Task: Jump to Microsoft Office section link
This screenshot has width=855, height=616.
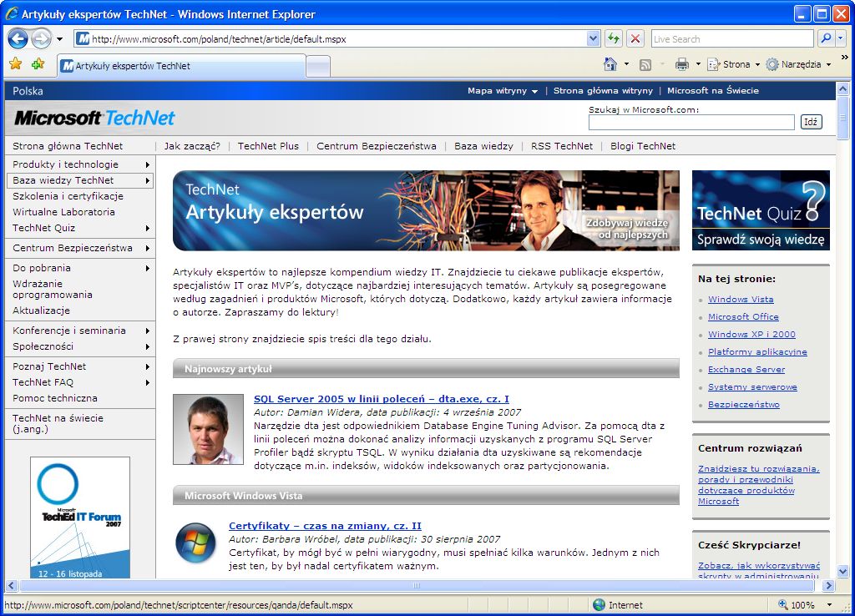Action: (743, 316)
